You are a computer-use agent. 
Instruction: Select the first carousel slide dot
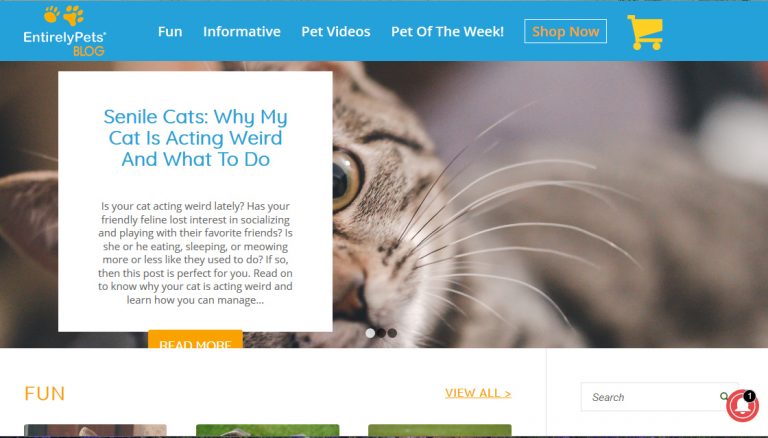pyautogui.click(x=370, y=333)
